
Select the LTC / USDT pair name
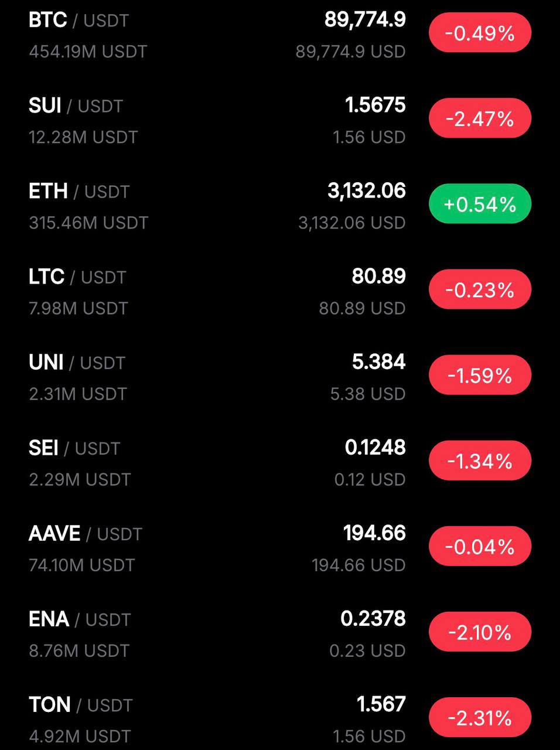pyautogui.click(x=77, y=277)
